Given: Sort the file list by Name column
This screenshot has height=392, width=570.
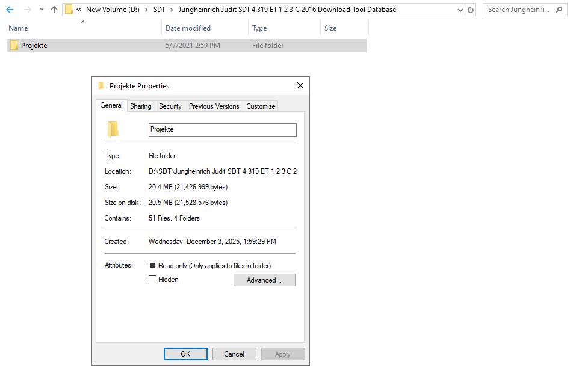Looking at the screenshot, I should [x=18, y=28].
